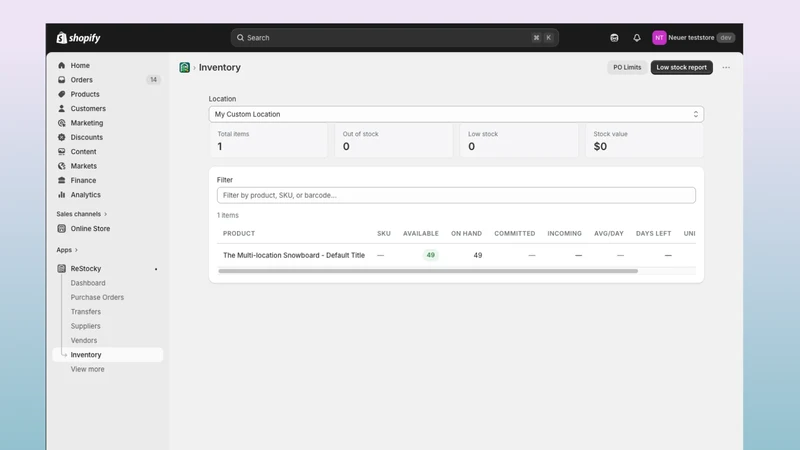Expand the Apps section
Viewport: 800px width, 450px height.
point(67,250)
